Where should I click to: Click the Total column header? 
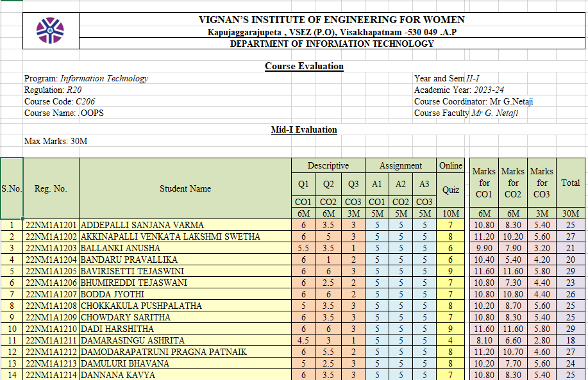[571, 183]
